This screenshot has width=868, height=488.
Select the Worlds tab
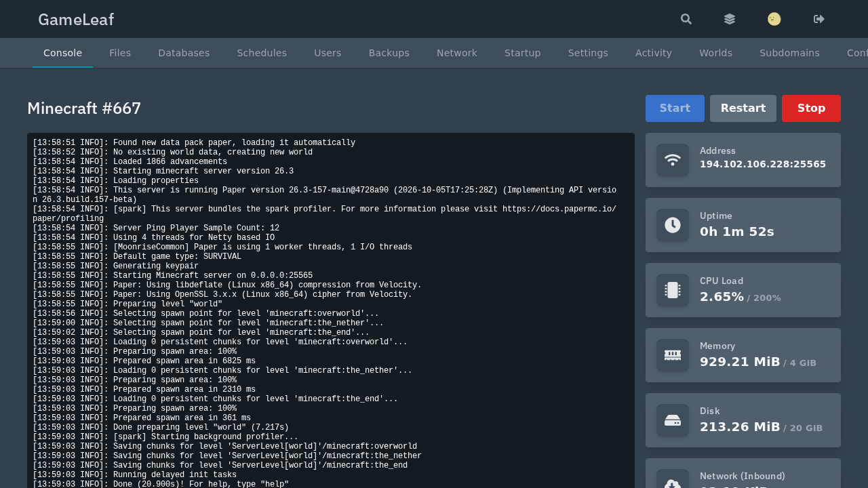(x=715, y=53)
